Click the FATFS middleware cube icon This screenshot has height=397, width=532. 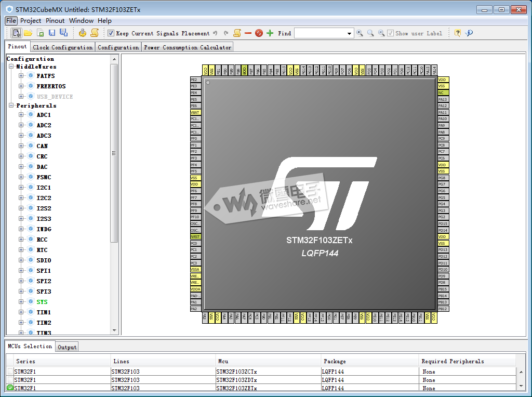pyautogui.click(x=31, y=75)
